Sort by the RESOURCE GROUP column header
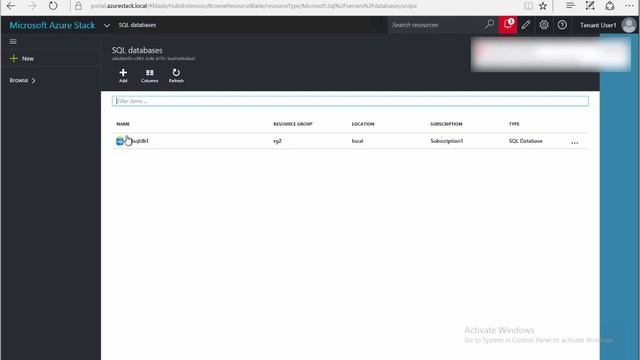The image size is (640, 360). tap(293, 124)
